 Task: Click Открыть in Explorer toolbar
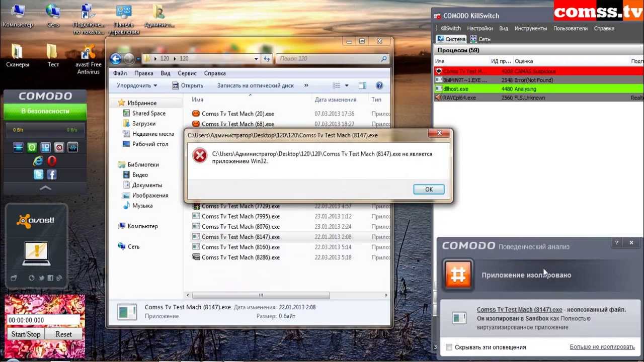187,85
